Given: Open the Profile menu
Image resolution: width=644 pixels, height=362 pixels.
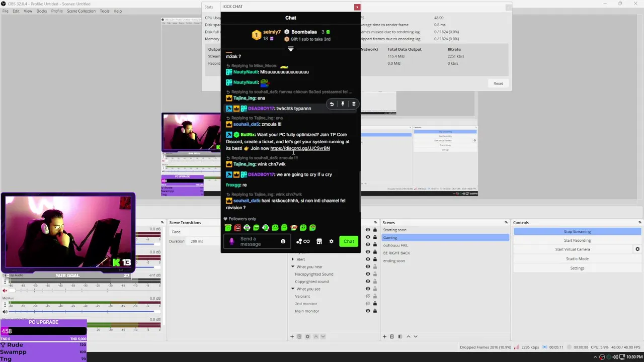Looking at the screenshot, I should click(57, 11).
